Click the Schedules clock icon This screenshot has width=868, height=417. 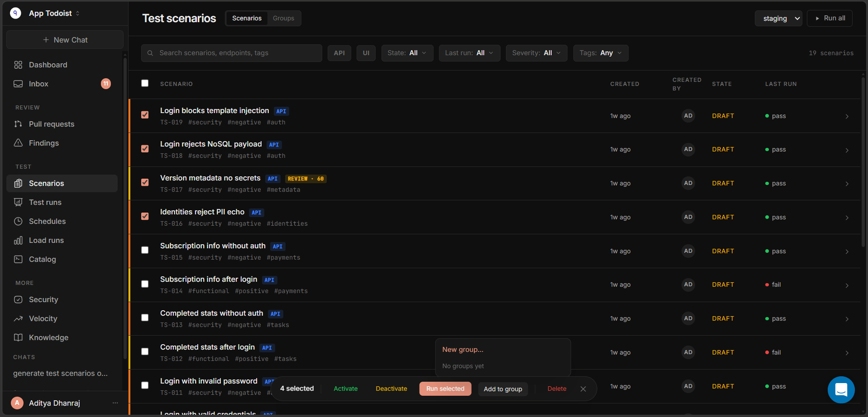[18, 221]
